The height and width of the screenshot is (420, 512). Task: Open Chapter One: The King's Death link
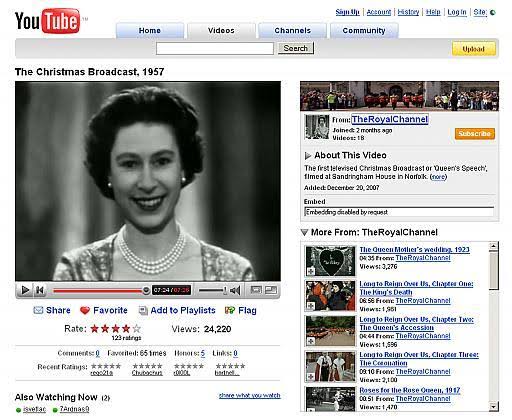(x=416, y=288)
